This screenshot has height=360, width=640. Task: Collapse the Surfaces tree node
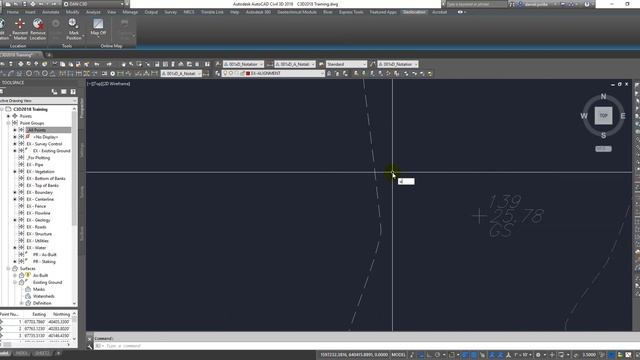pyautogui.click(x=8, y=269)
